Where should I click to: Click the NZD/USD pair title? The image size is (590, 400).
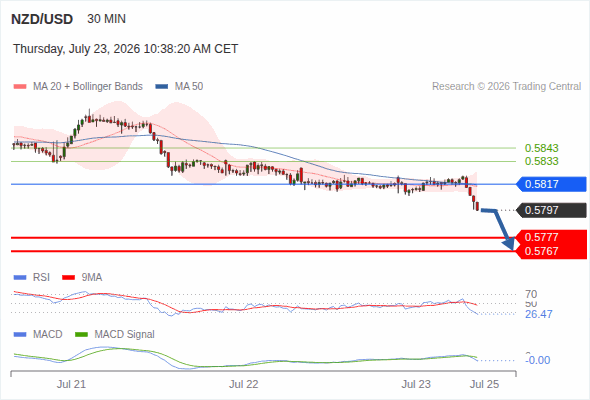42,19
